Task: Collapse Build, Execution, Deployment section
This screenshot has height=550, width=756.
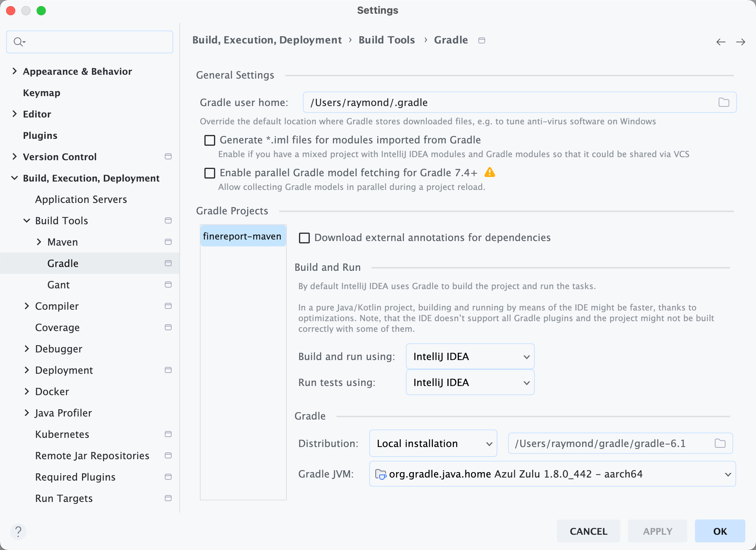Action: [14, 178]
